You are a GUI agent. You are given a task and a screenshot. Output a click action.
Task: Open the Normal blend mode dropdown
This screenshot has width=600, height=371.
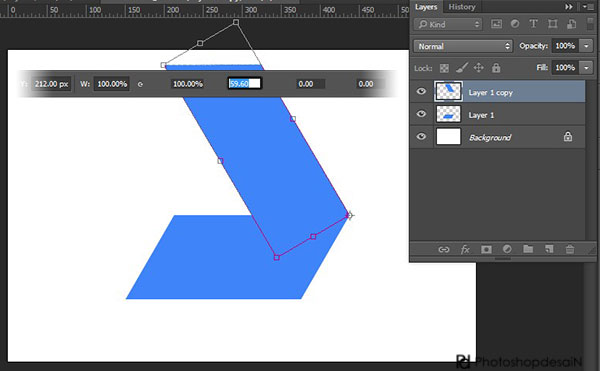pyautogui.click(x=463, y=46)
